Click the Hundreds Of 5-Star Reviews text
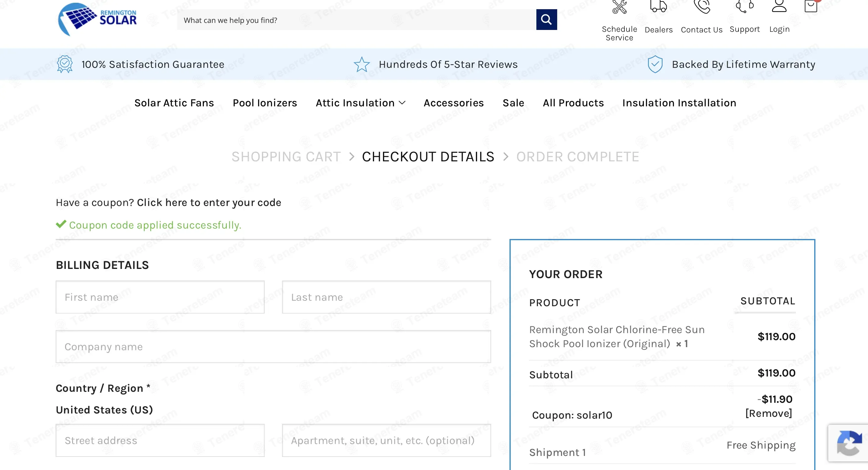The height and width of the screenshot is (470, 868). coord(448,64)
